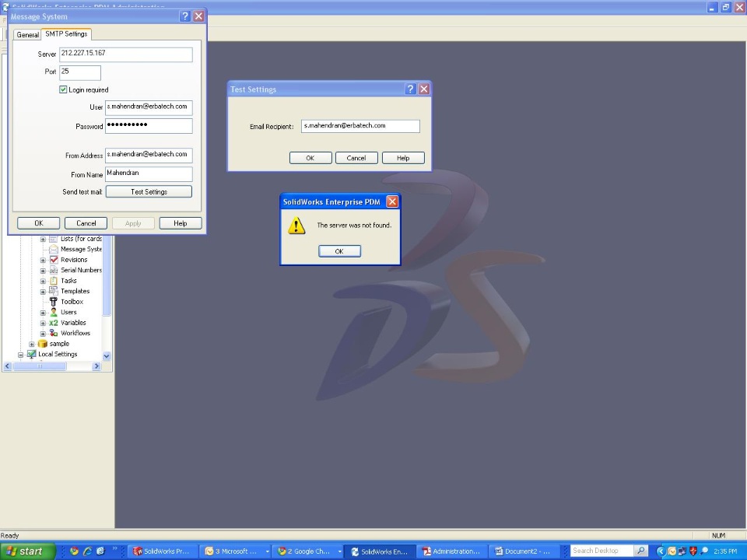Click the warning icon in the error dialog
The image size is (747, 560).
(x=296, y=226)
